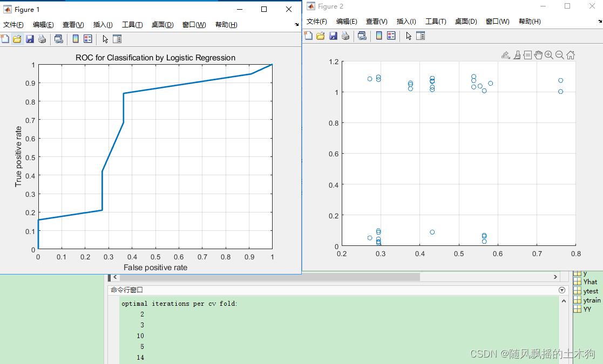603x364 pixels.
Task: Click Open File icon in Figure 2 toolbar
Action: pos(320,36)
